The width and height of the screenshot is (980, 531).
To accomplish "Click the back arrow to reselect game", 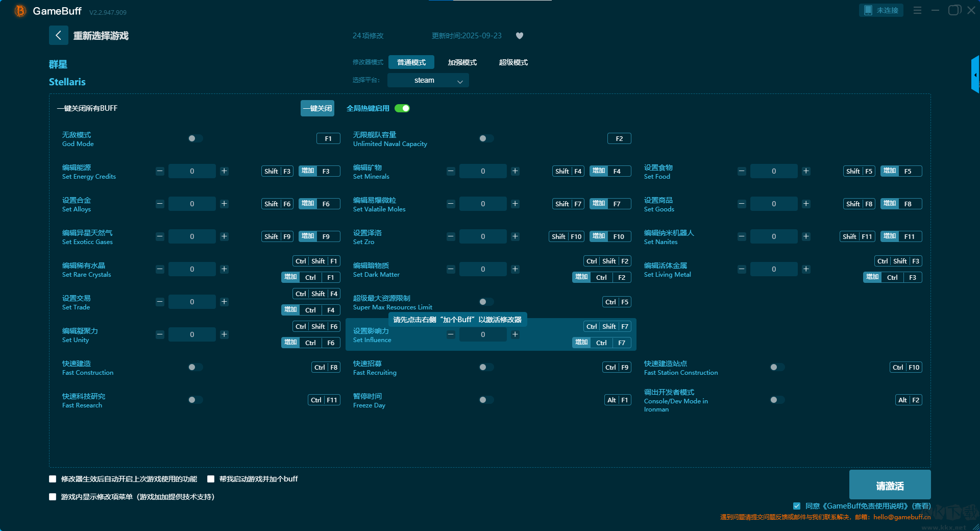I will tap(58, 35).
